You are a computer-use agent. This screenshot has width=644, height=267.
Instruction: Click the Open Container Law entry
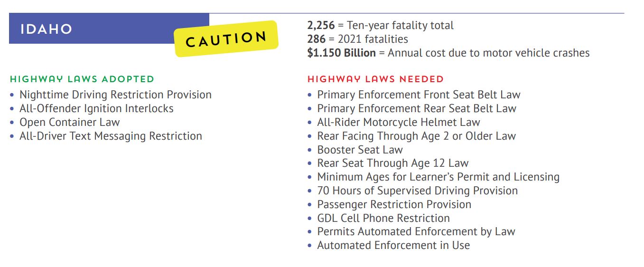coord(69,122)
